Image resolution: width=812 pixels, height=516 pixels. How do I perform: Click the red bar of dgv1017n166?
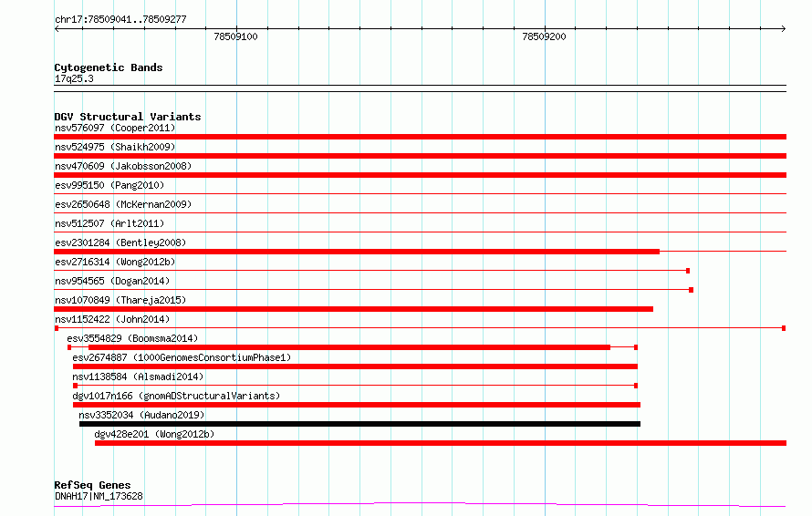357,405
